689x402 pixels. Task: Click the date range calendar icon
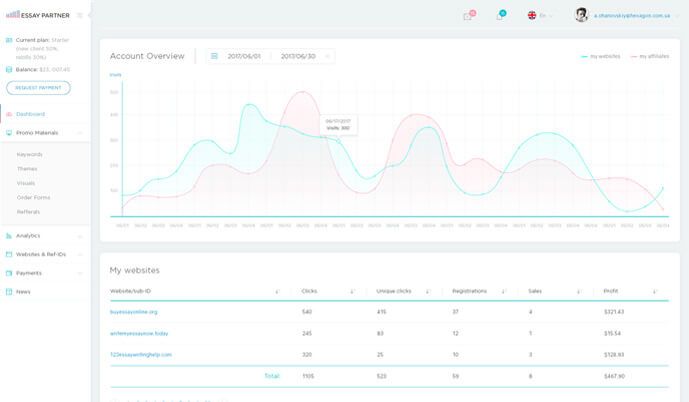pyautogui.click(x=214, y=56)
